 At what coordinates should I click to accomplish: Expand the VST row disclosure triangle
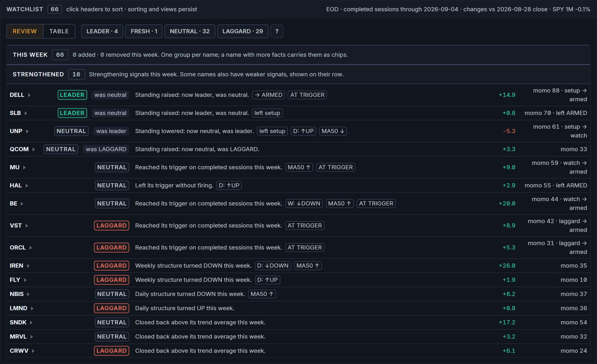coord(27,226)
